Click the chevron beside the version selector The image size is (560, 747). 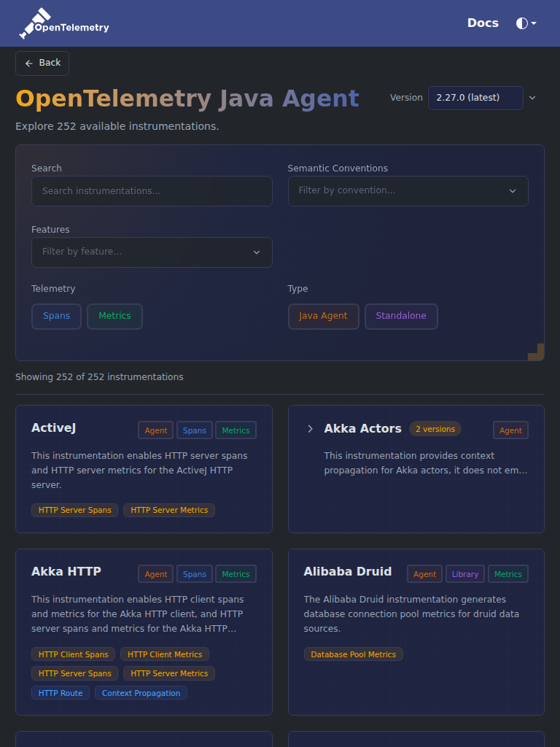pos(532,98)
